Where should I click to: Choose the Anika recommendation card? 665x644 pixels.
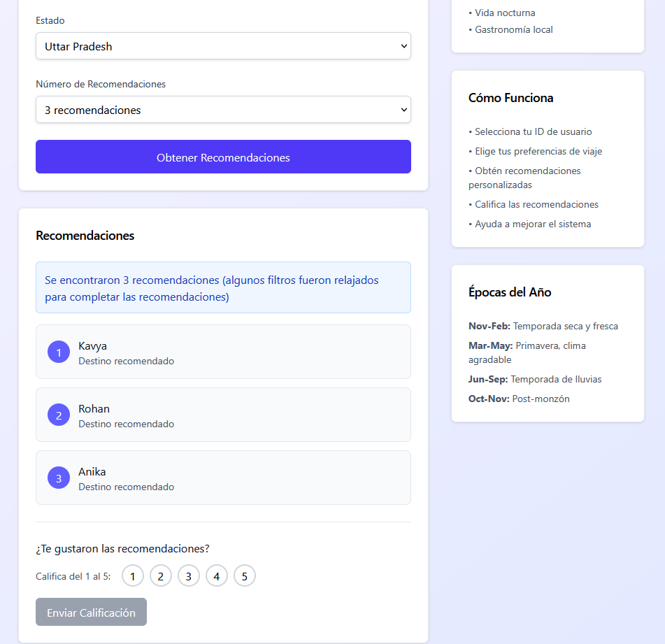coord(223,478)
